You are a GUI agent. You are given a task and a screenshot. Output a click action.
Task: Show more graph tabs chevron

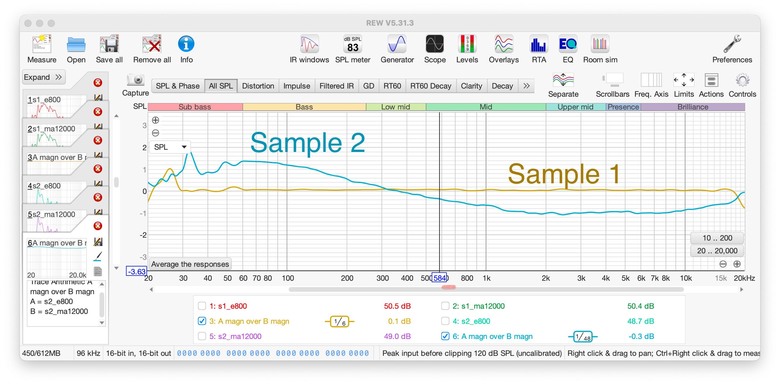[526, 86]
